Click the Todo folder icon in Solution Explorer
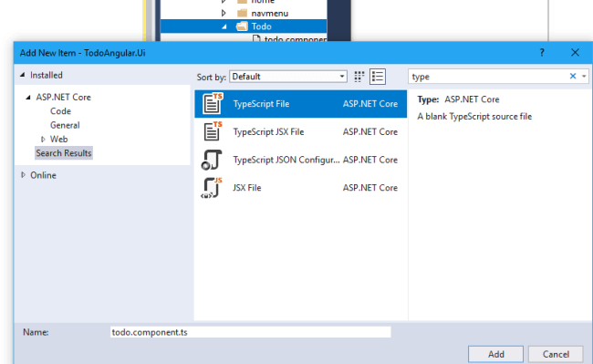 [242, 26]
